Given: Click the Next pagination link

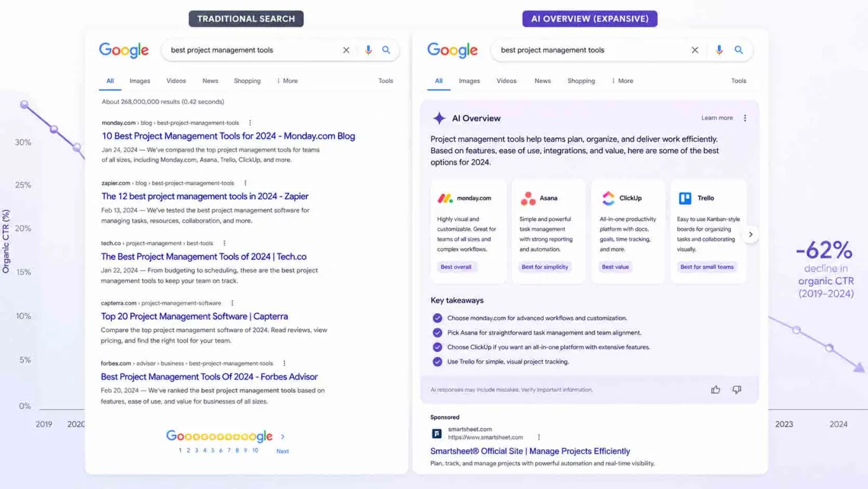Looking at the screenshot, I should [283, 451].
